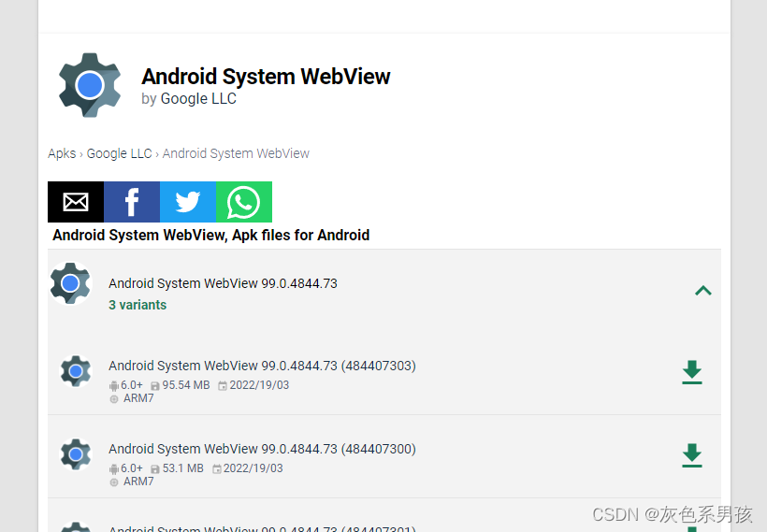The image size is (767, 532).
Task: Open the 'by Google LLC' developer link
Action: point(189,99)
